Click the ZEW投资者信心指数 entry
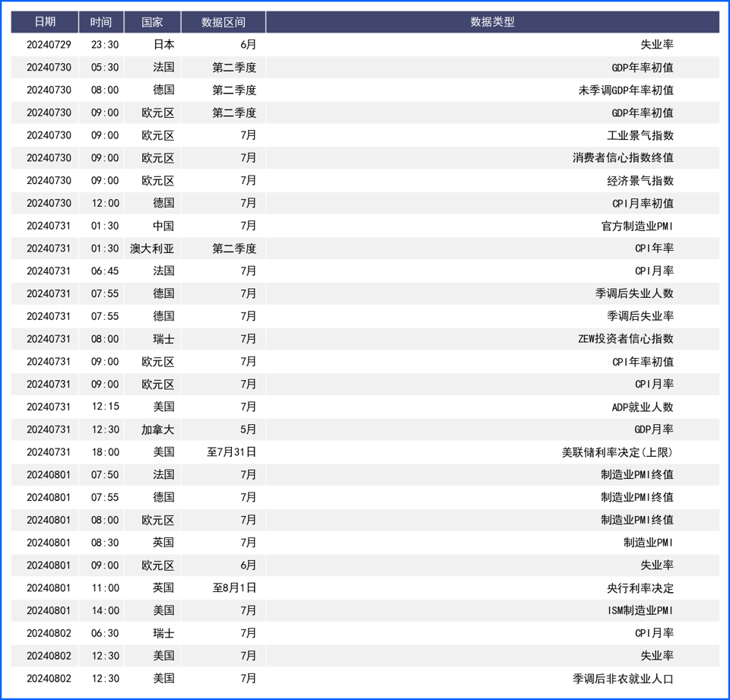The width and height of the screenshot is (730, 700). [x=626, y=339]
